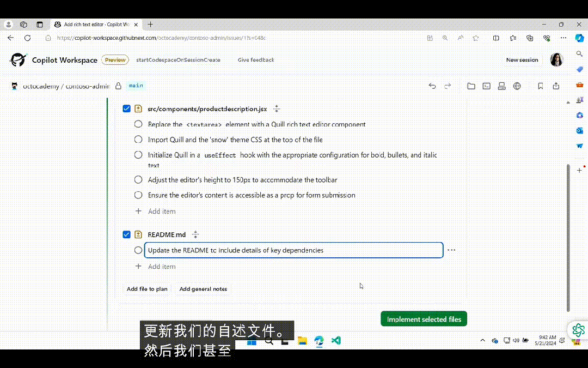This screenshot has width=588, height=368.
Task: Click the browser address bar URL
Action: (161, 38)
